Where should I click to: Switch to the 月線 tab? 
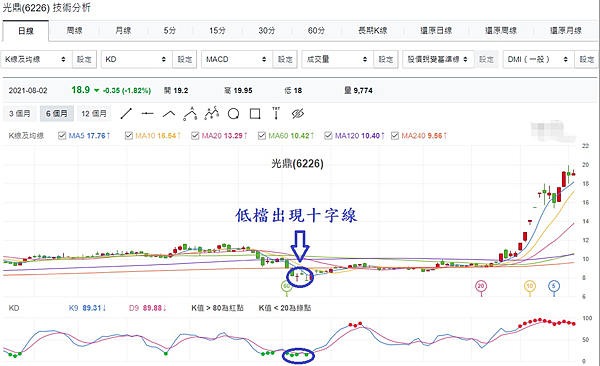tap(123, 31)
